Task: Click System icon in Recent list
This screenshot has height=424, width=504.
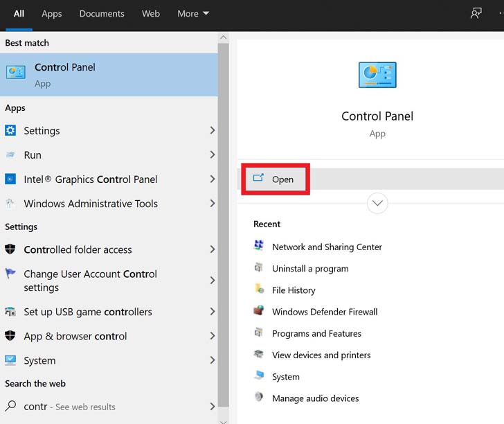Action: click(x=259, y=376)
